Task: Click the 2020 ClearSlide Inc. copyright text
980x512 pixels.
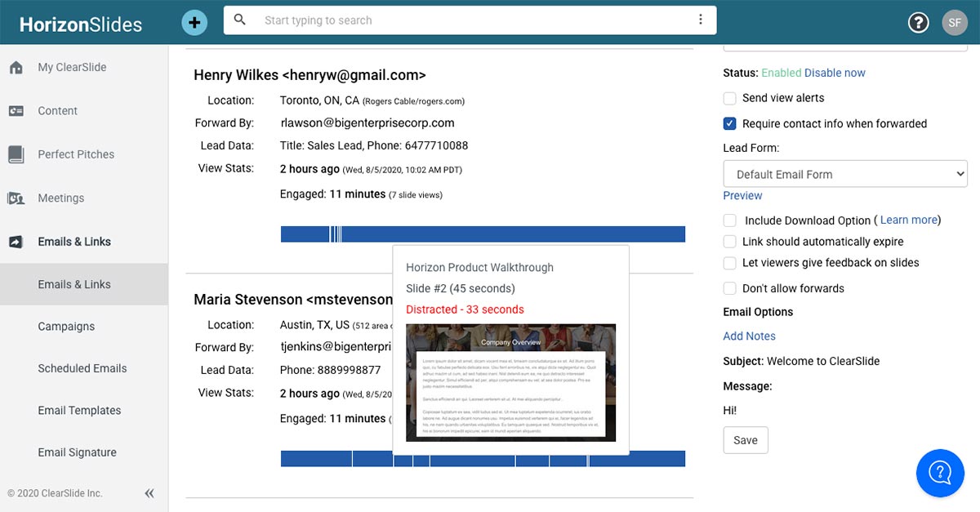Action: (55, 493)
